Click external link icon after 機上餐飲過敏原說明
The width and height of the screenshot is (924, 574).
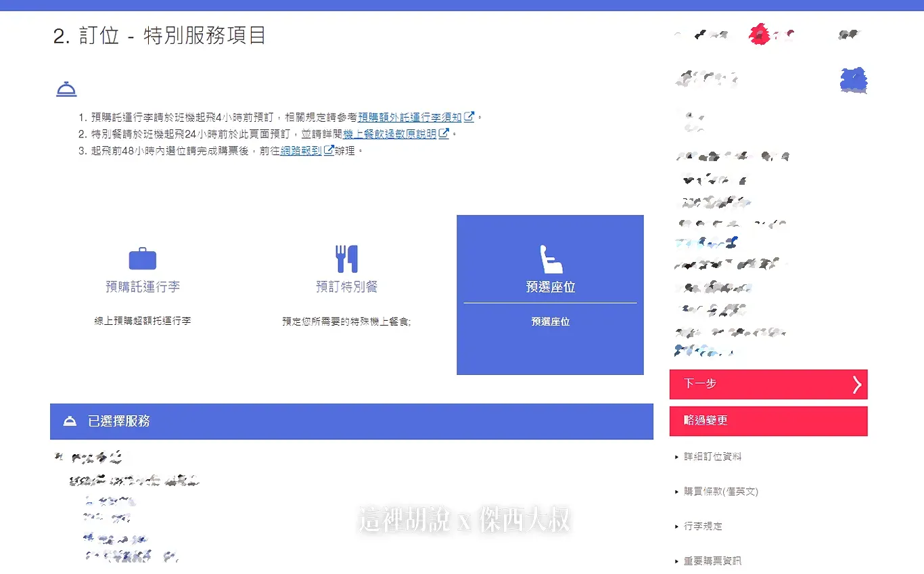[x=444, y=133]
